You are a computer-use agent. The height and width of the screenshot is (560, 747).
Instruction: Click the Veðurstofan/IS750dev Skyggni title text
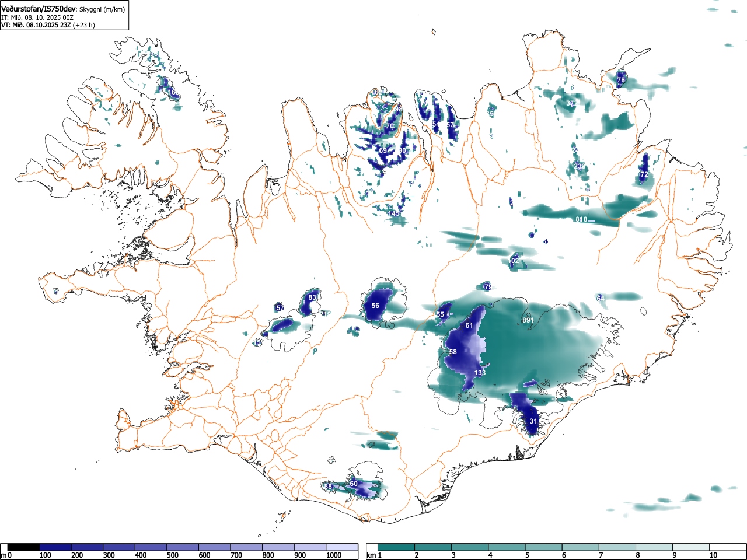[x=63, y=9]
